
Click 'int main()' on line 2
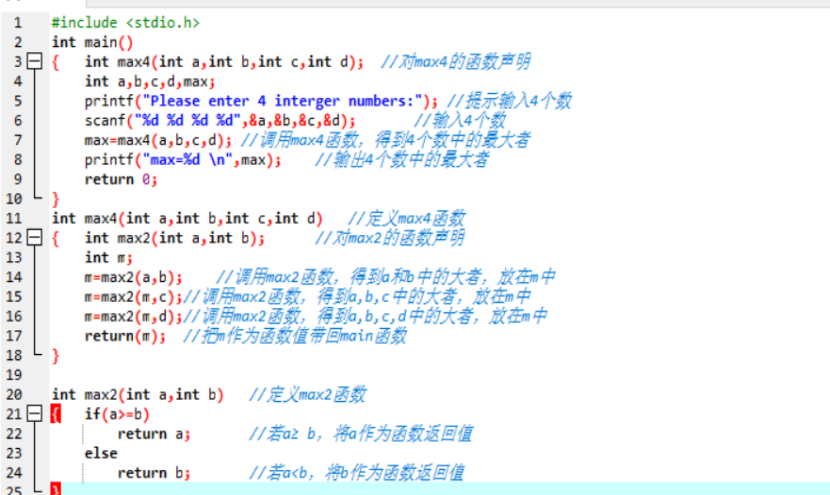[93, 42]
